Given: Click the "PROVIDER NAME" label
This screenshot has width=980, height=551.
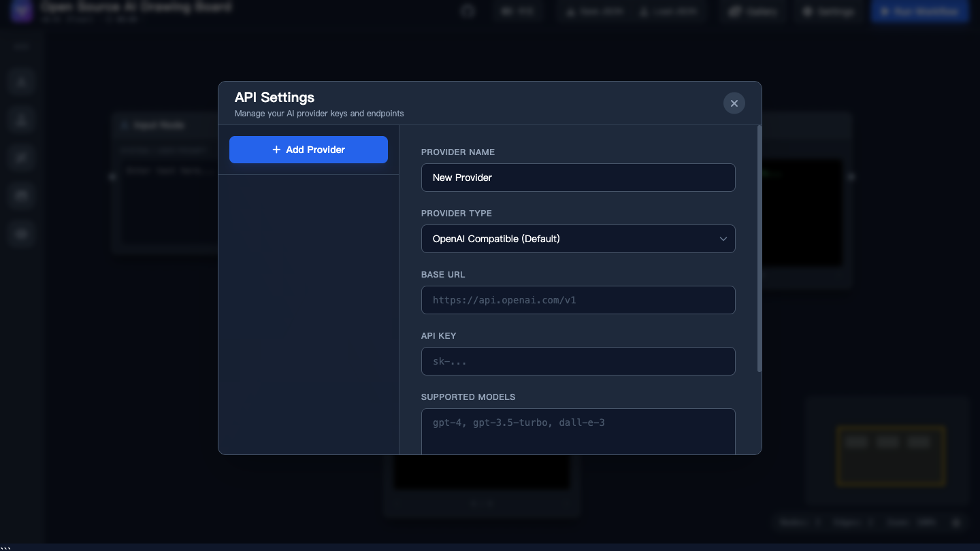Looking at the screenshot, I should tap(458, 152).
